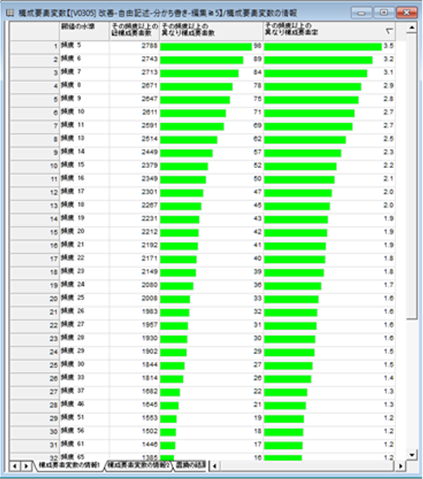
Task: Switch to the second sheet tab 構成要素変数の情報2
Action: [x=139, y=465]
